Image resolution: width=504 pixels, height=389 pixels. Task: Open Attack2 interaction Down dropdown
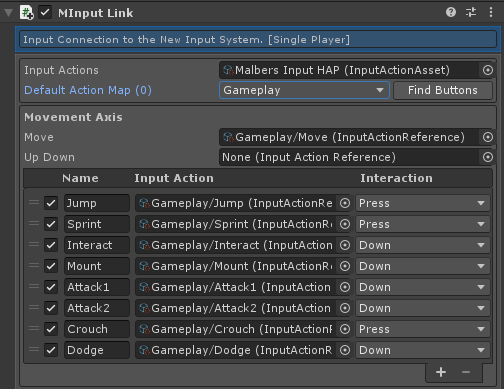pyautogui.click(x=423, y=308)
